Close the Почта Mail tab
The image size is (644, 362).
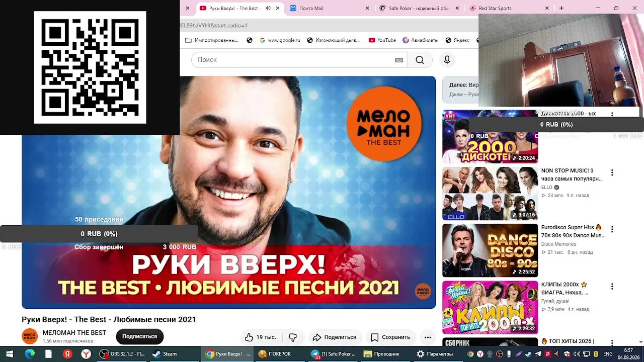(x=367, y=8)
